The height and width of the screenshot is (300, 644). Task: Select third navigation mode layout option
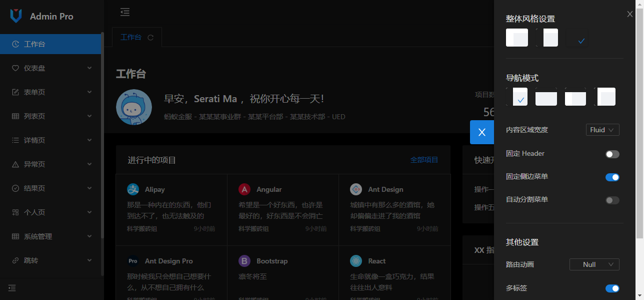(575, 97)
